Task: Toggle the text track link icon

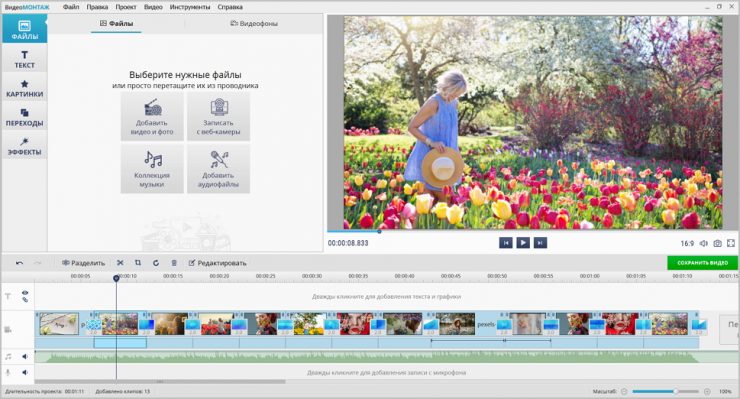Action: [25, 300]
